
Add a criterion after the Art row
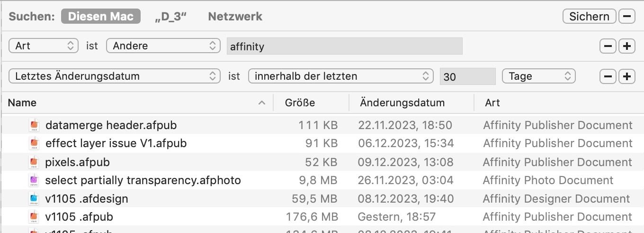pos(627,46)
